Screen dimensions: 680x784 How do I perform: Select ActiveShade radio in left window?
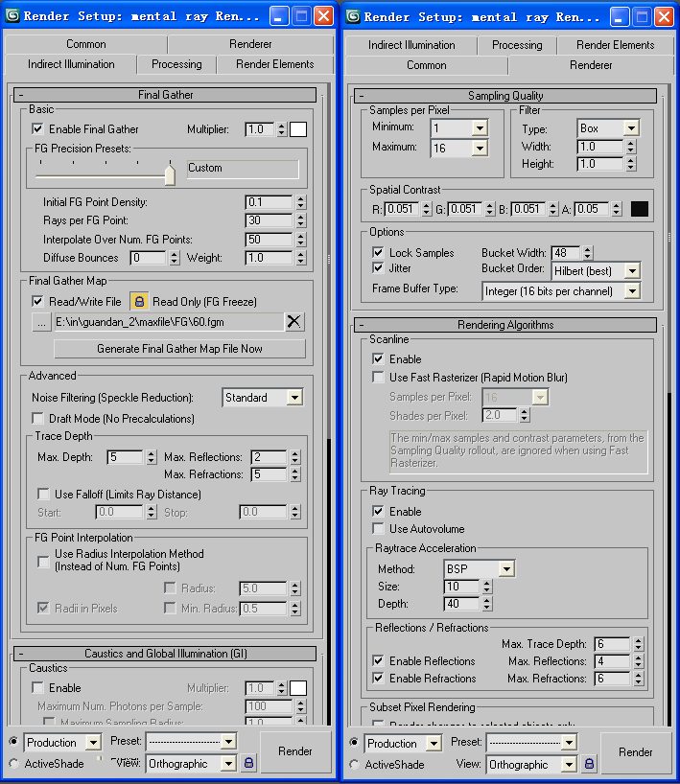[14, 764]
